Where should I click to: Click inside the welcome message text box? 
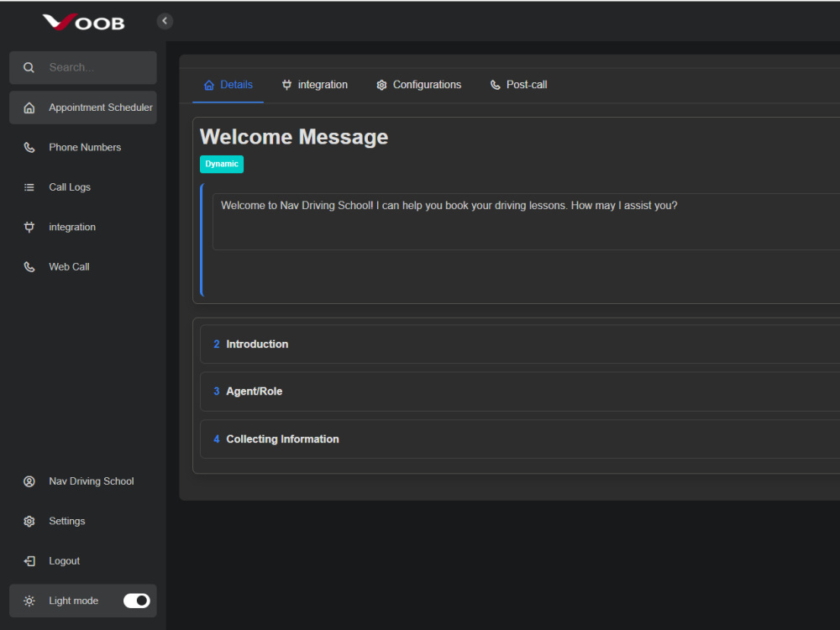(526, 222)
